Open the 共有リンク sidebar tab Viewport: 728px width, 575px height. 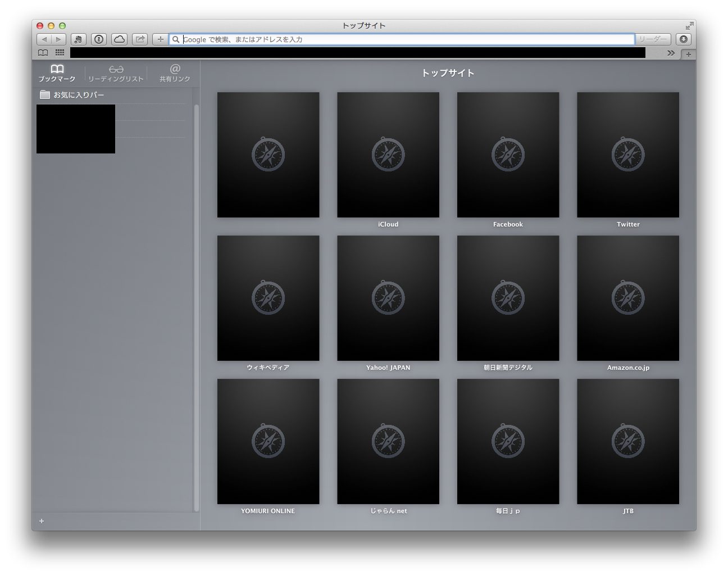tap(175, 74)
